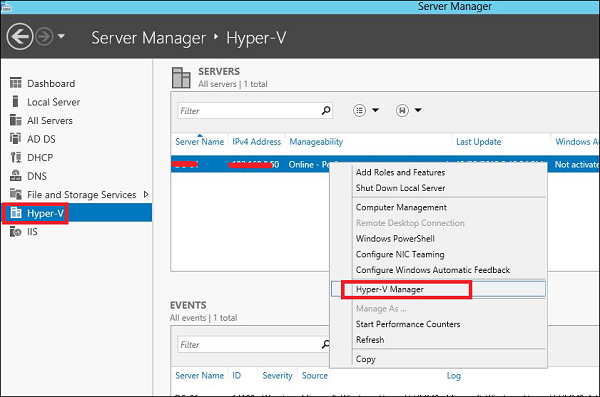Image resolution: width=600 pixels, height=397 pixels.
Task: Open AD DS role page
Action: click(41, 139)
